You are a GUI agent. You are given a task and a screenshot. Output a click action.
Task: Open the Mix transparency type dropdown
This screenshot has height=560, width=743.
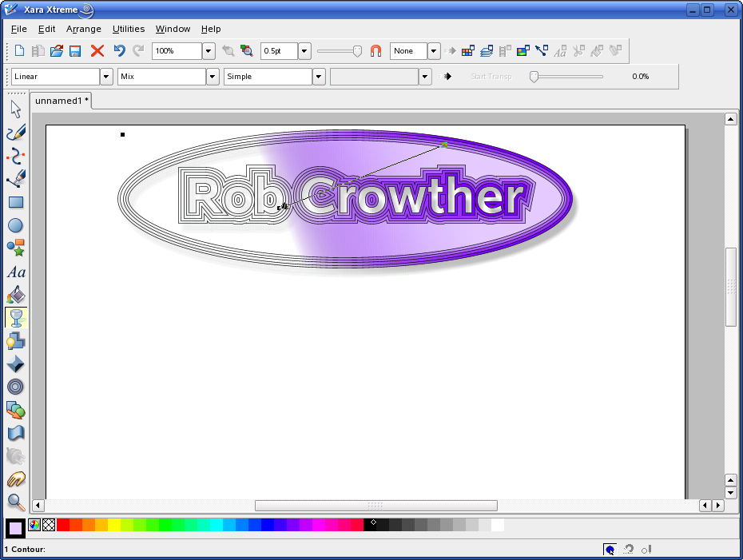point(213,77)
